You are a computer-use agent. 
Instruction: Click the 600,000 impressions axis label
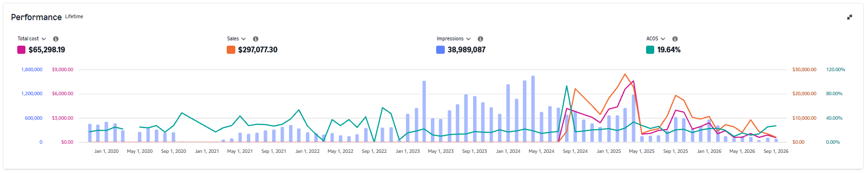(x=34, y=118)
